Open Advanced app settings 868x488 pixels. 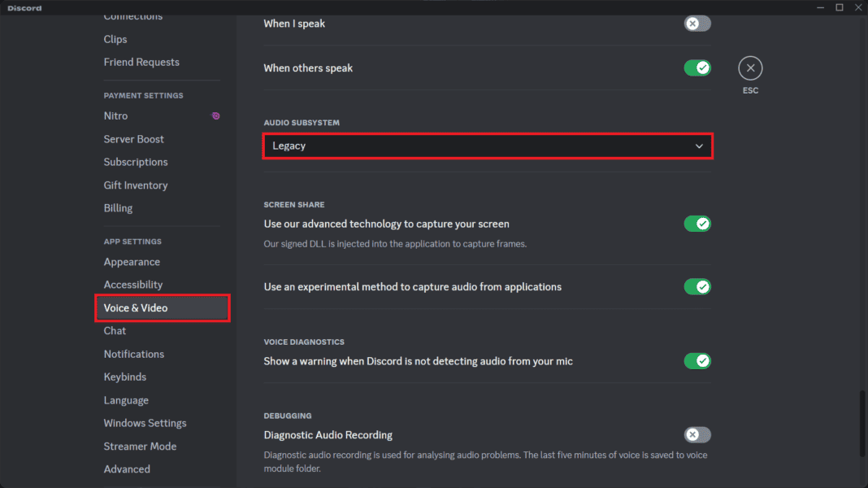[x=127, y=468]
